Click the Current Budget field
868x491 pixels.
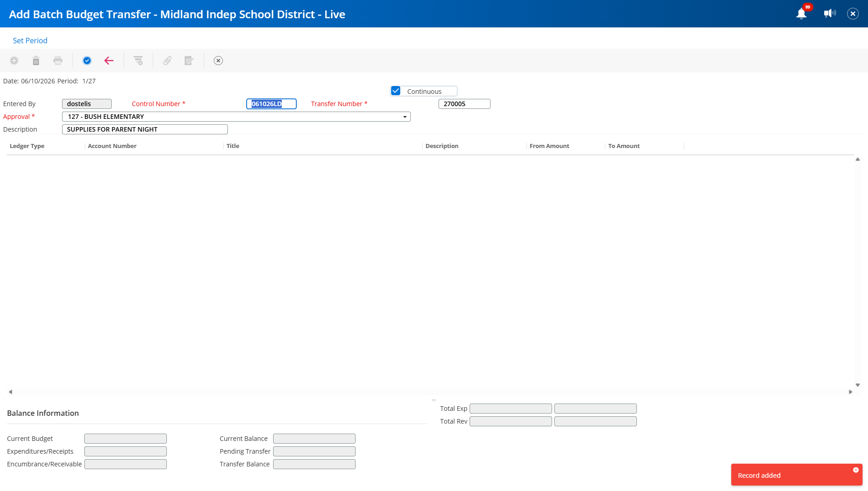coord(125,439)
